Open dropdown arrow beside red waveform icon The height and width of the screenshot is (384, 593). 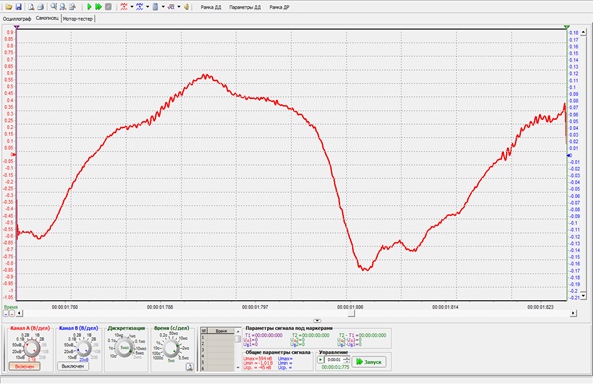pos(132,7)
